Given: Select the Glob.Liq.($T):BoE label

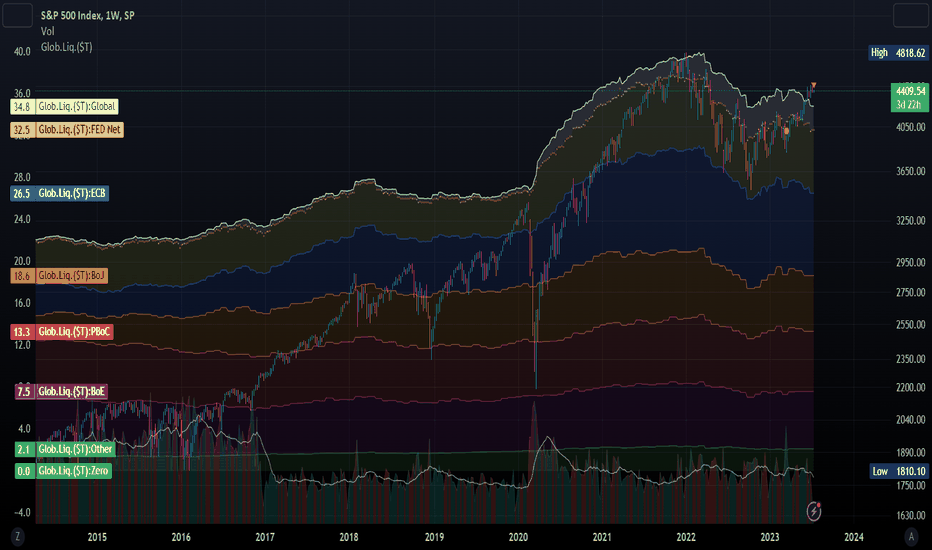Looking at the screenshot, I should click(71, 391).
